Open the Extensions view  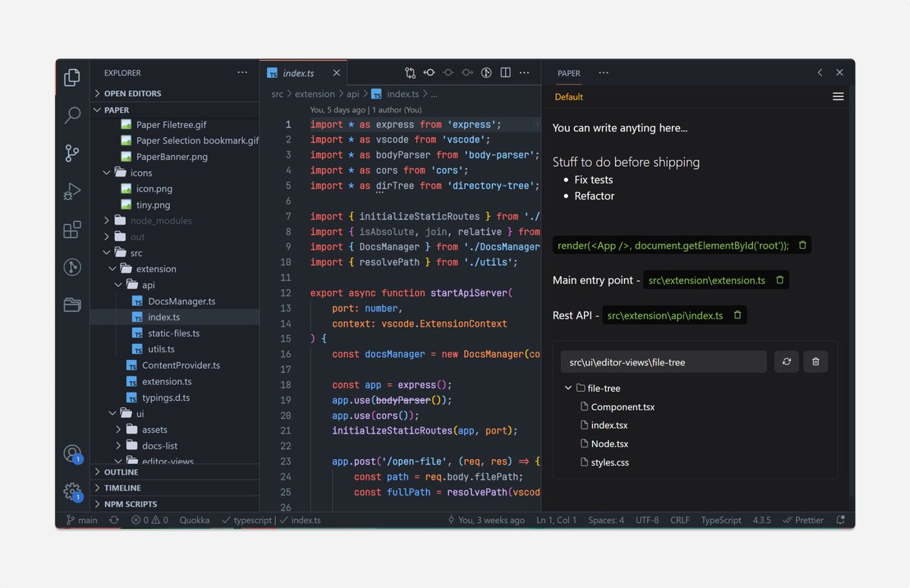coord(72,230)
